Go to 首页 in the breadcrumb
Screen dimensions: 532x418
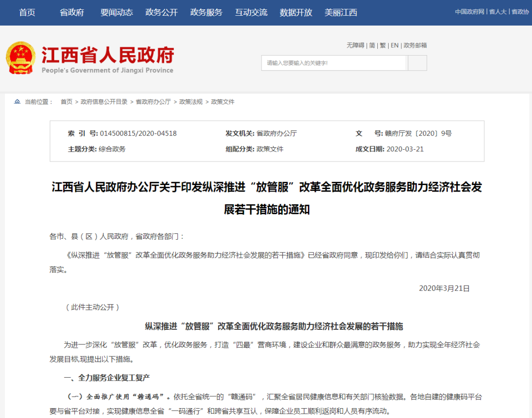[x=66, y=102]
